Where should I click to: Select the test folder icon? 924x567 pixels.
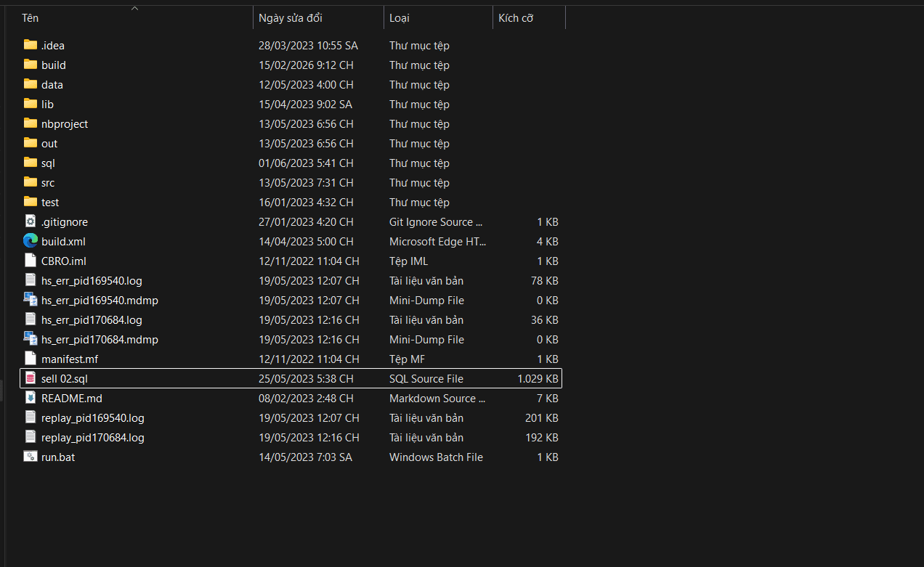point(30,202)
